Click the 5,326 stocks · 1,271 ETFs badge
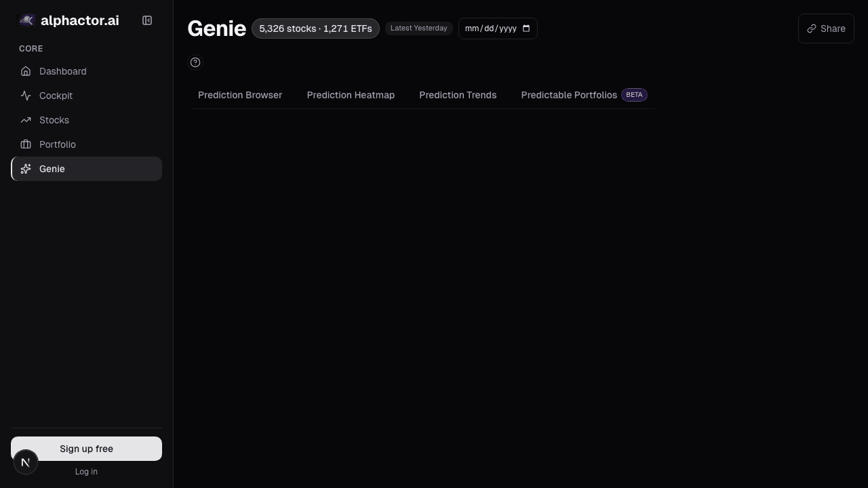868x488 pixels. 315,28
